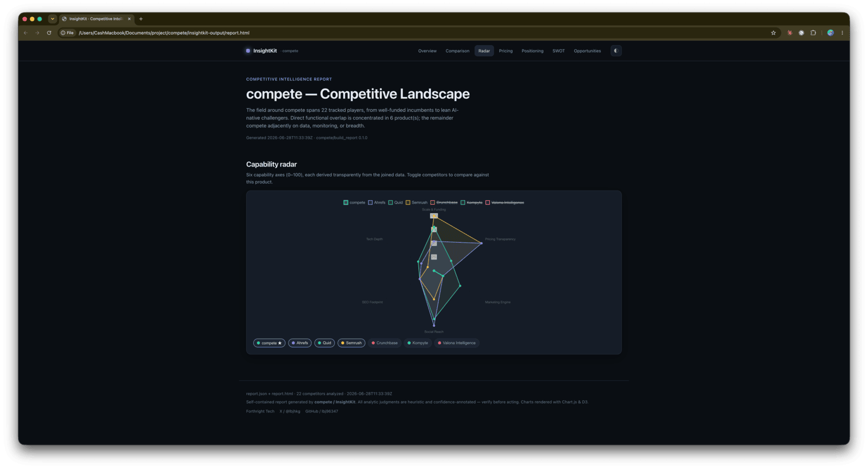Click the 'compete' label beside InsightKit

[x=290, y=51]
